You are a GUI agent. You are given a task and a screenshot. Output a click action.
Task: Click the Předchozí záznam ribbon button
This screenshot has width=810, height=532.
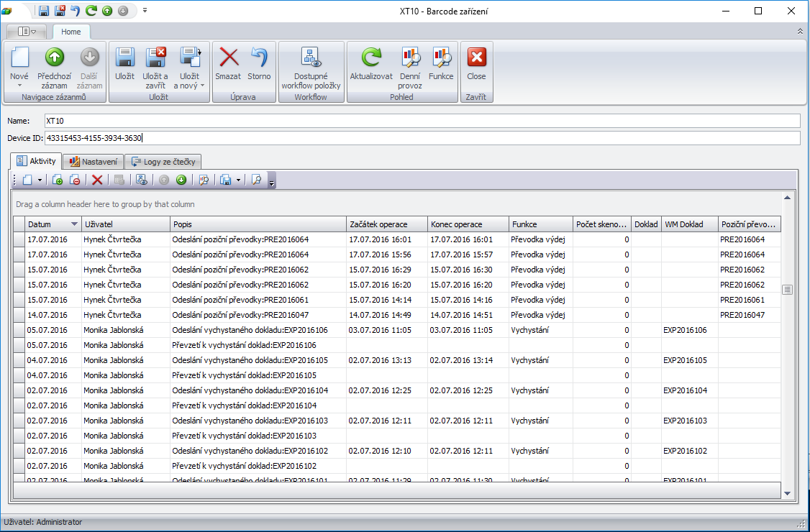point(54,68)
